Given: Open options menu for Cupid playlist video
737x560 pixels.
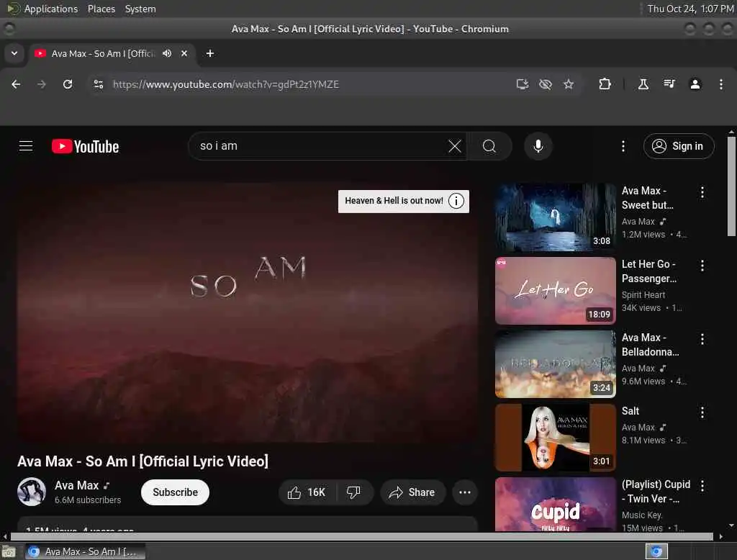Looking at the screenshot, I should coord(702,486).
